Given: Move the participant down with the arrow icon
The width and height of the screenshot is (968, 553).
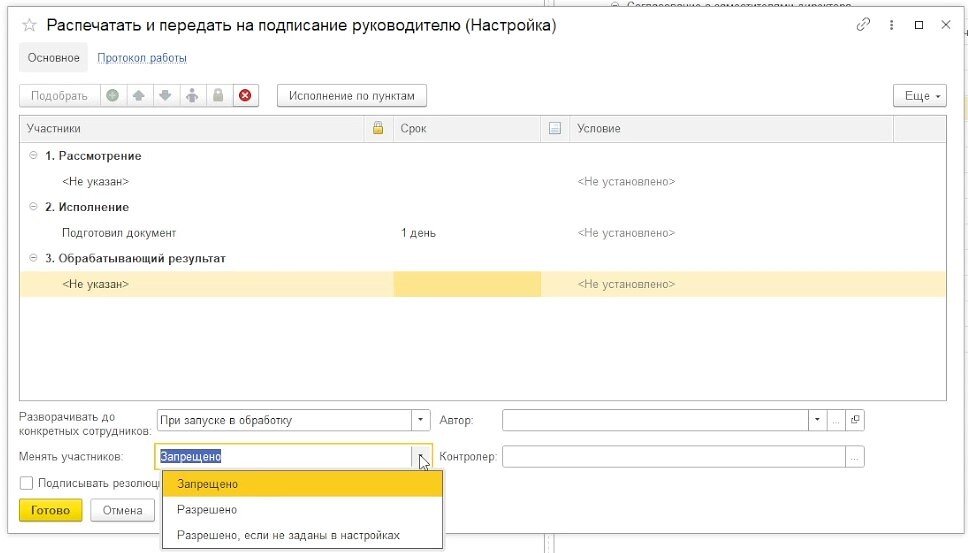Looking at the screenshot, I should coord(165,96).
